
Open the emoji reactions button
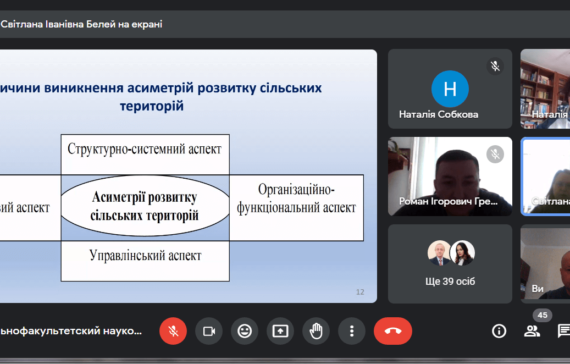point(245,331)
